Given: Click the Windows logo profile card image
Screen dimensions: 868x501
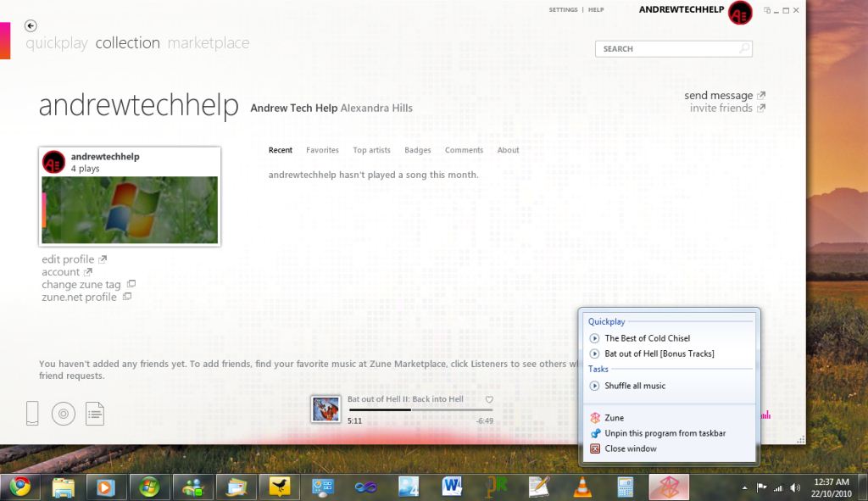Looking at the screenshot, I should point(130,210).
